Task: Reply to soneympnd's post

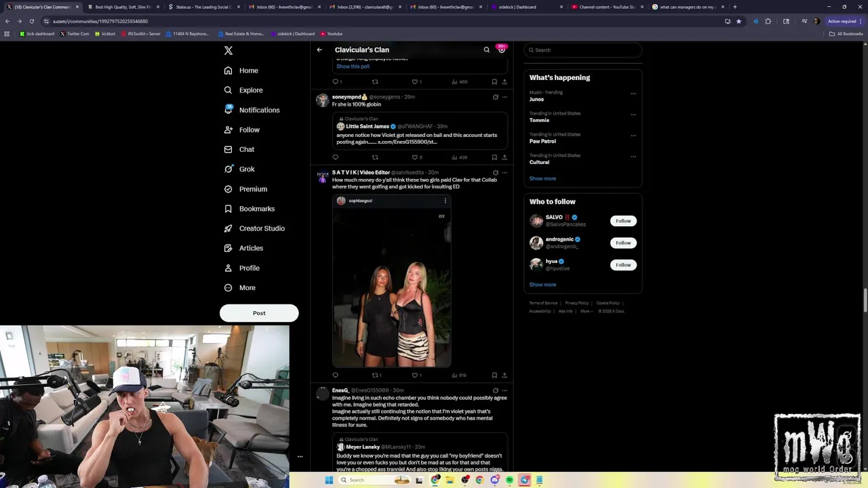Action: tap(335, 157)
